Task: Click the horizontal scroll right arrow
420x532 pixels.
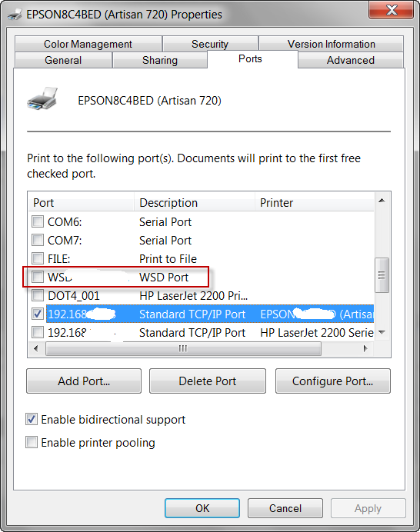Action: [365, 348]
